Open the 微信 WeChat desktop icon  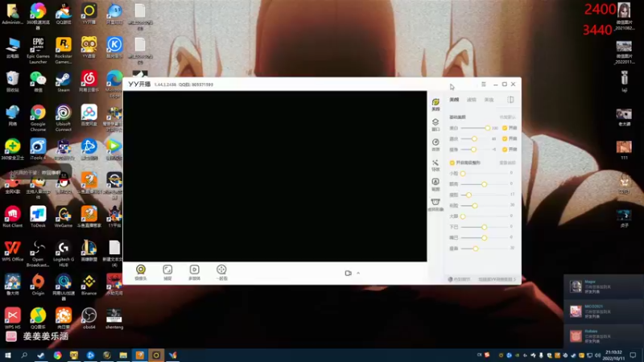[38, 81]
